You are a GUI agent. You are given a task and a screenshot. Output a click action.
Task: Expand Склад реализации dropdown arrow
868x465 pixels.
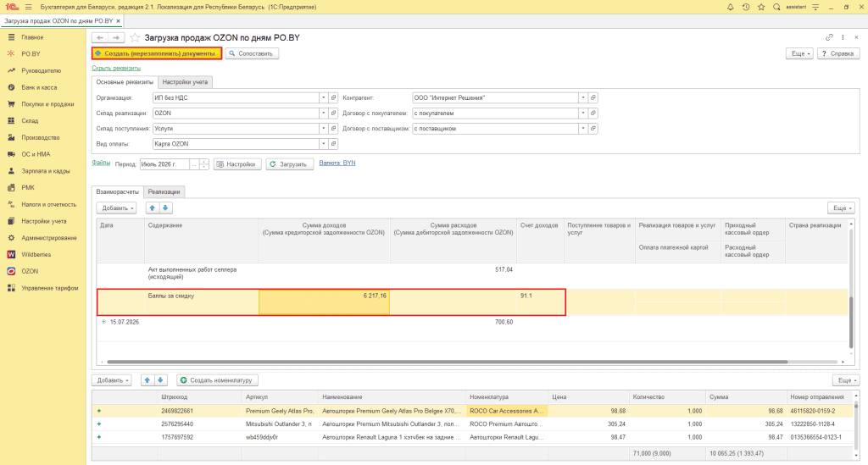[323, 113]
